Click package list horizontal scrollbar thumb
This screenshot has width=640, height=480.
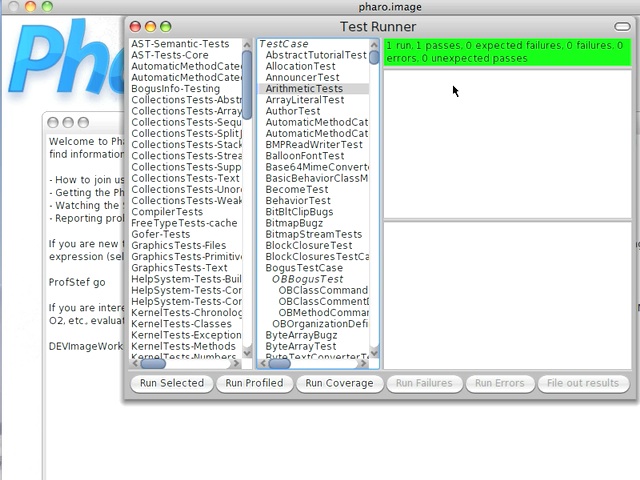153,363
